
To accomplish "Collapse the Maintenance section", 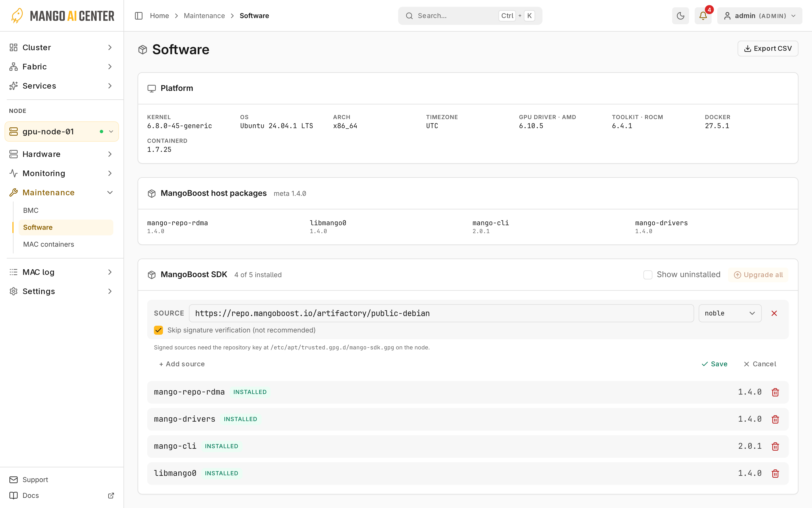I will [62, 192].
